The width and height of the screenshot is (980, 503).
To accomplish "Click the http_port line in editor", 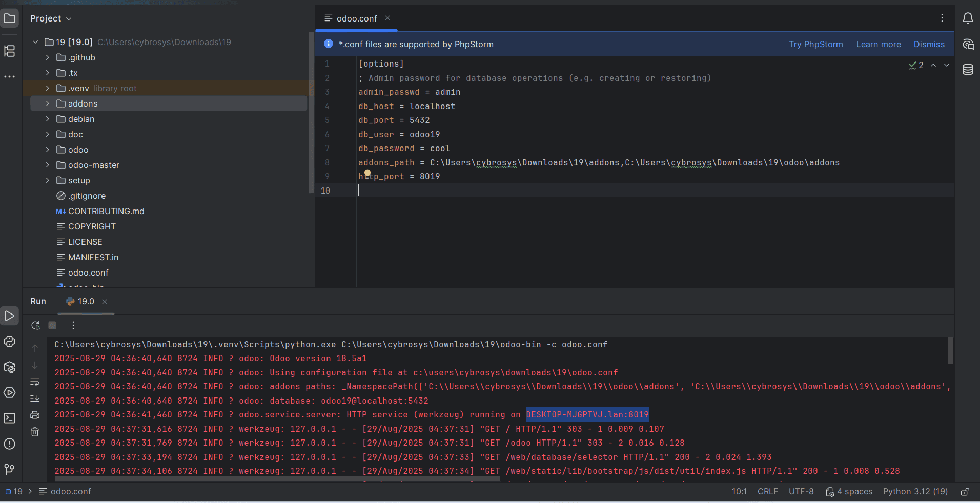I will (399, 176).
